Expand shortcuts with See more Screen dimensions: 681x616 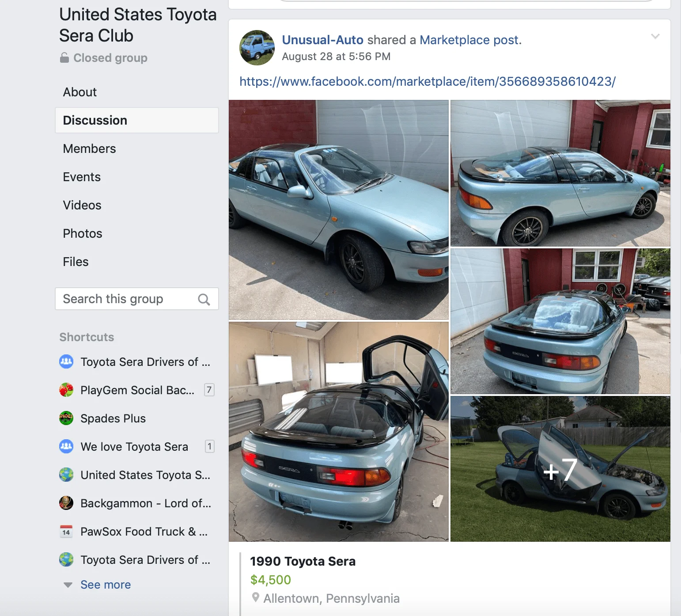tap(106, 585)
